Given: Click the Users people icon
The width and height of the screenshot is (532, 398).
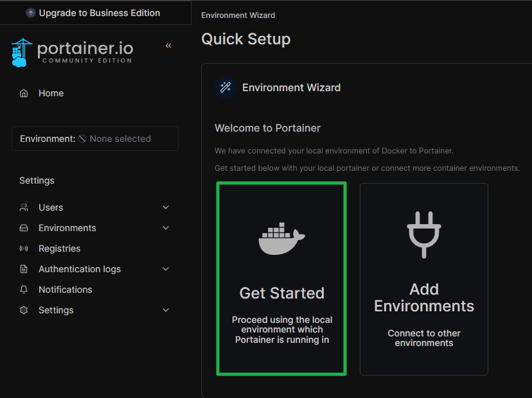Looking at the screenshot, I should coord(24,207).
